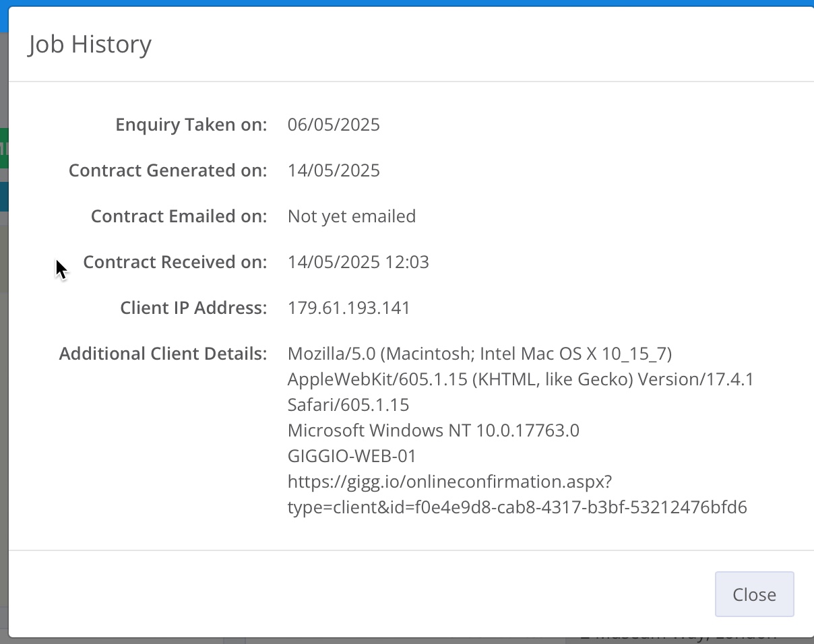Select the Contract Generated date value
814x644 pixels.
coord(334,170)
